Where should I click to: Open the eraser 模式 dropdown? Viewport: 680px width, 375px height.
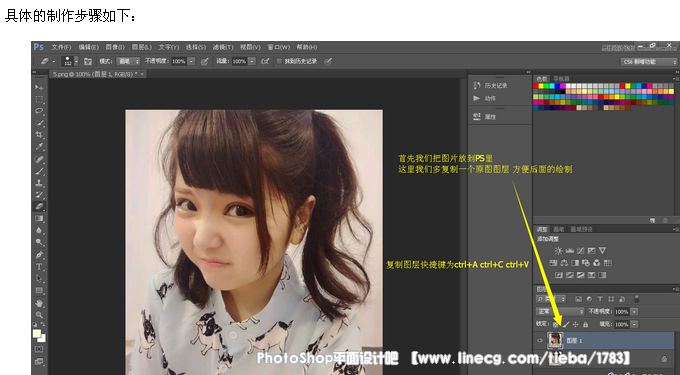pyautogui.click(x=128, y=62)
